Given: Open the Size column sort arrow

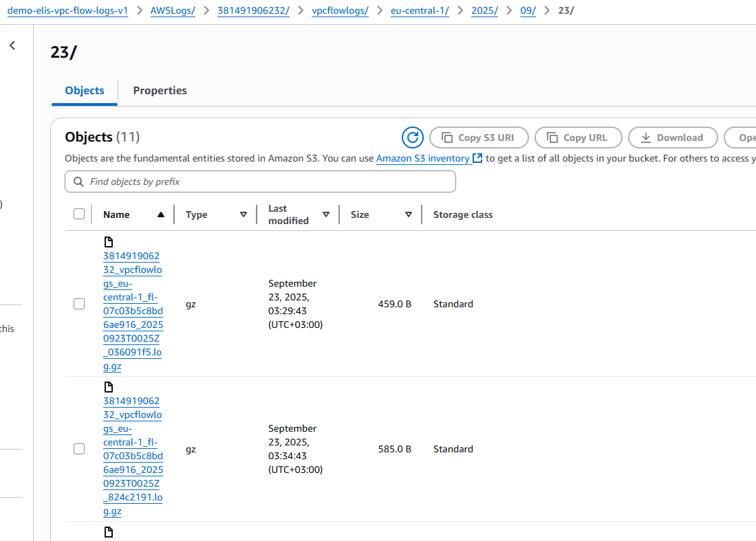Looking at the screenshot, I should point(408,214).
